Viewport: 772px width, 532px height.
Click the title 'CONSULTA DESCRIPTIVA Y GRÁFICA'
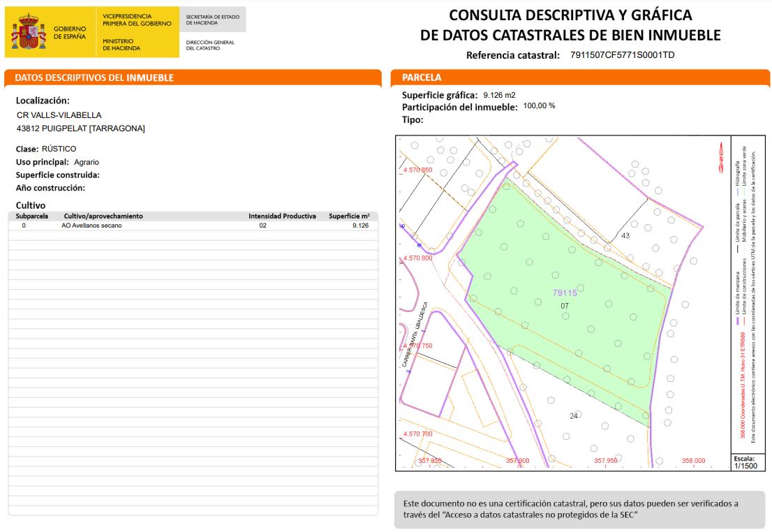pyautogui.click(x=570, y=15)
